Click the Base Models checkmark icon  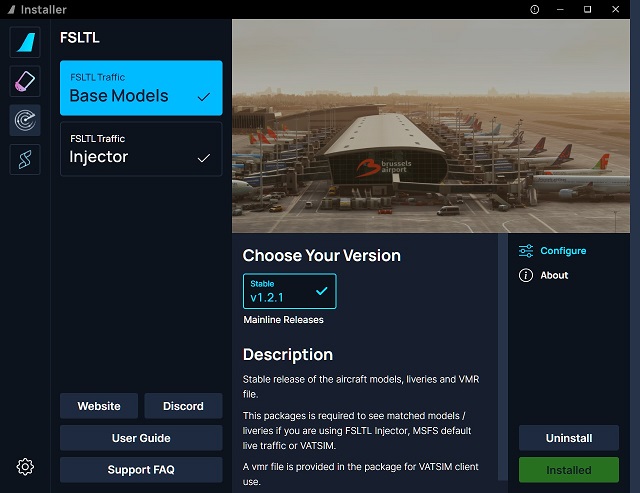(204, 97)
